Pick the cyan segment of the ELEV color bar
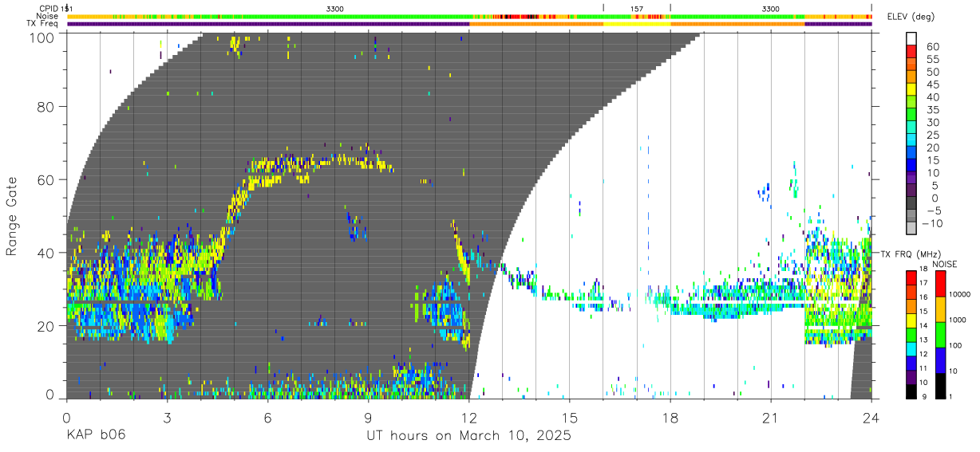 911,140
